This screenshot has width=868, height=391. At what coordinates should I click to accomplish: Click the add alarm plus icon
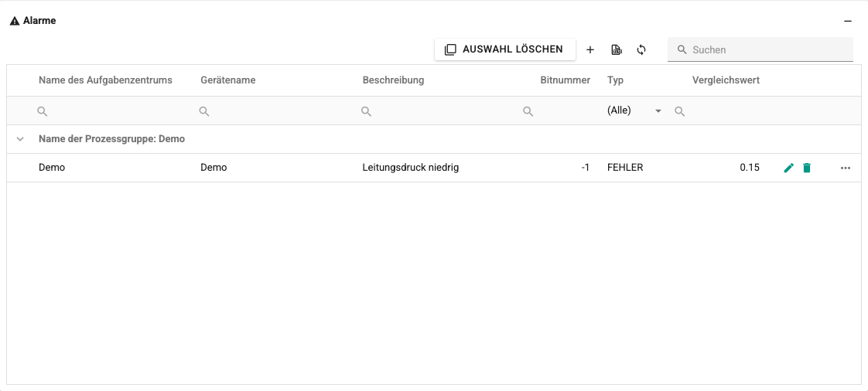590,49
